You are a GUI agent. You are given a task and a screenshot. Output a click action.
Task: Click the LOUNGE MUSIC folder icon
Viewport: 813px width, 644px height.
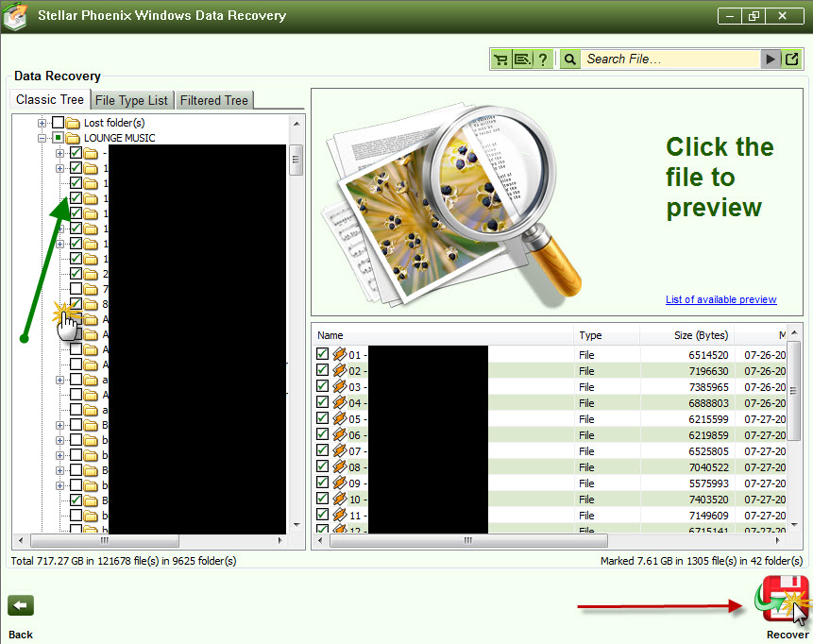pyautogui.click(x=73, y=138)
